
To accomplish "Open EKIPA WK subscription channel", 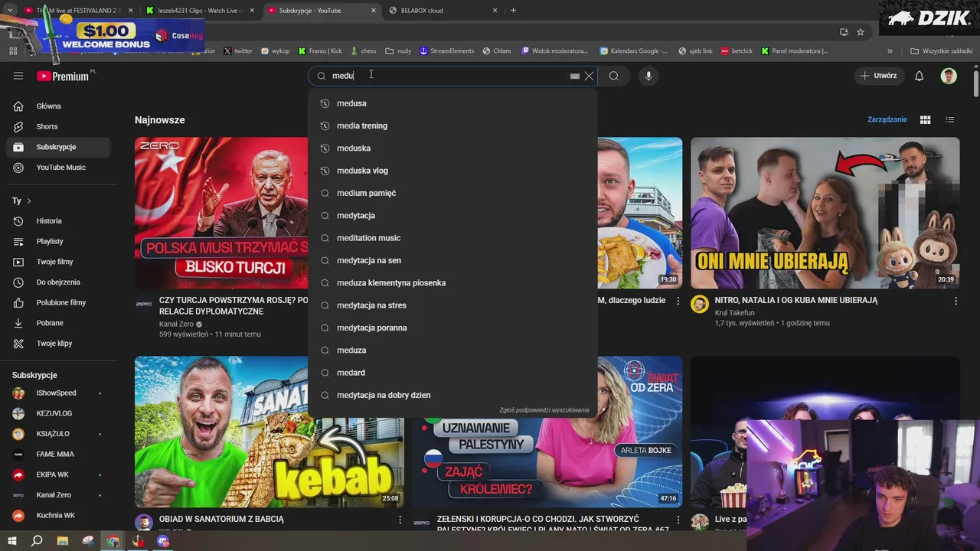I will [59, 474].
